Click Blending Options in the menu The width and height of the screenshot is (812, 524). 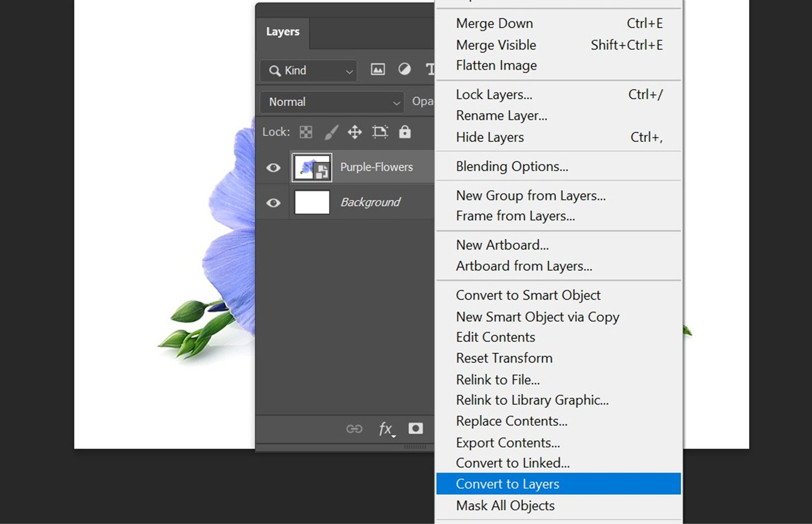pyautogui.click(x=512, y=166)
